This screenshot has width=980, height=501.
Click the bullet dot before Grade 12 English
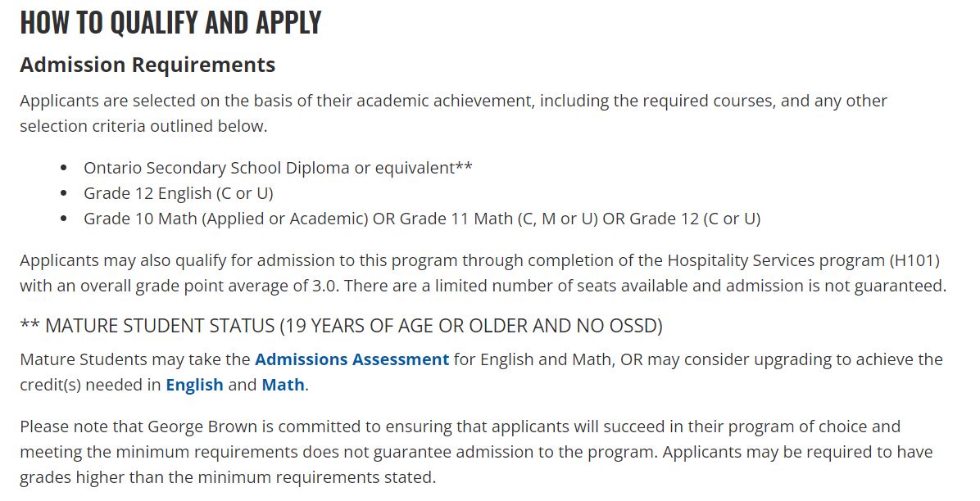coord(64,194)
